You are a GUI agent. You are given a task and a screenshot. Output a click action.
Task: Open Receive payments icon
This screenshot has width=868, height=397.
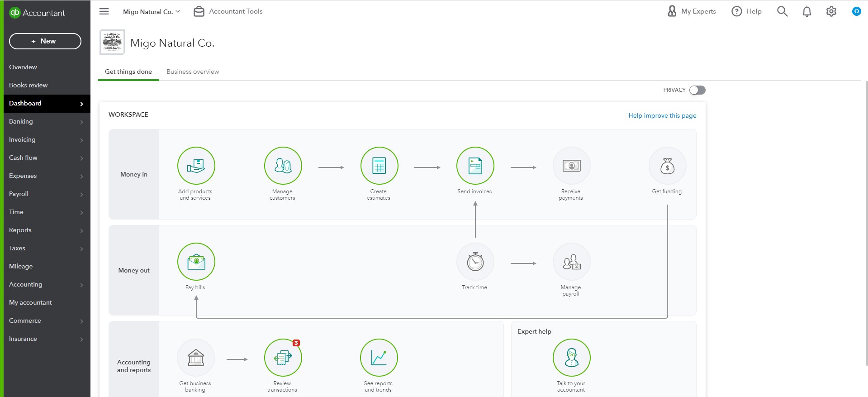tap(572, 166)
